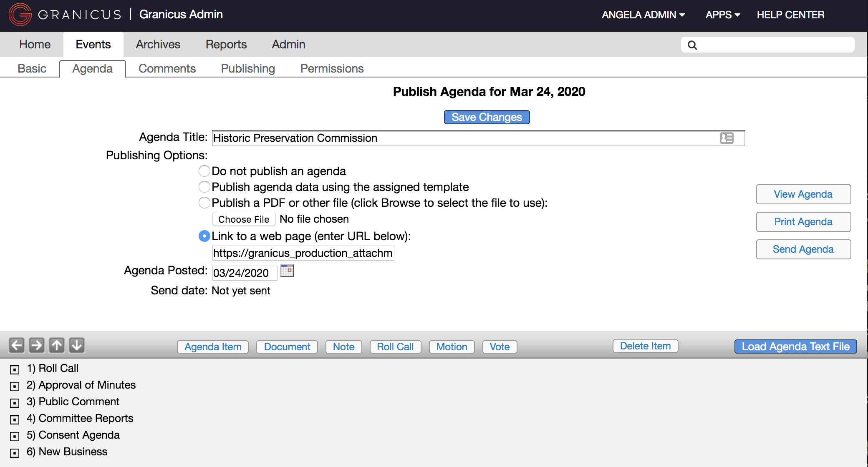
Task: Click the square icon beside Consent Agenda
Action: coord(15,436)
